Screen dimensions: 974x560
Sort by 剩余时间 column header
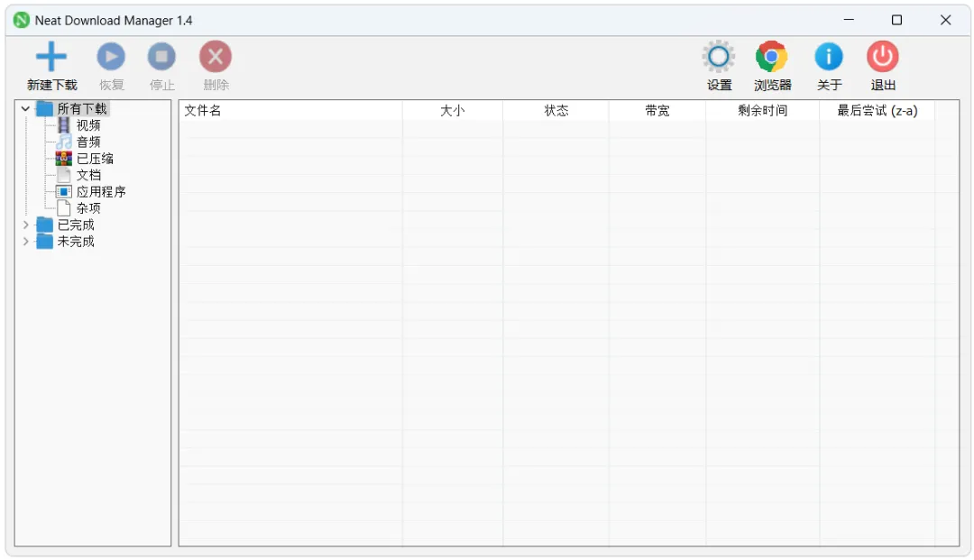[x=762, y=111]
